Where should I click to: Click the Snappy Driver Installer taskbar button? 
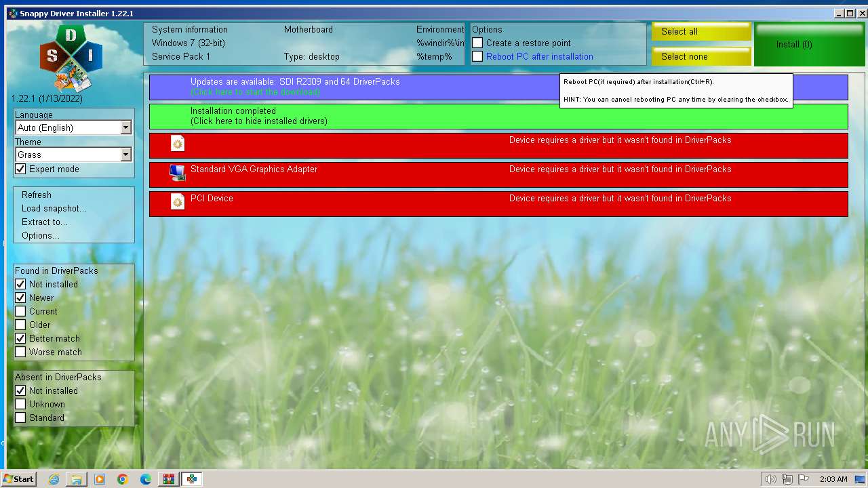(192, 479)
